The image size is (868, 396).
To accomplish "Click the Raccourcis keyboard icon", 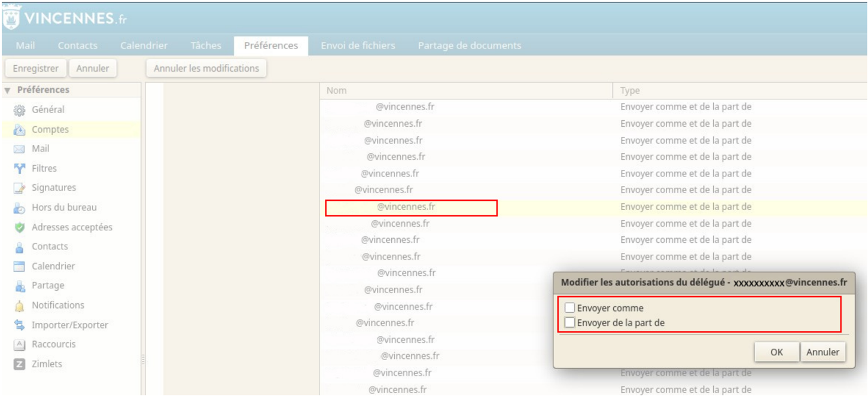I will (19, 345).
